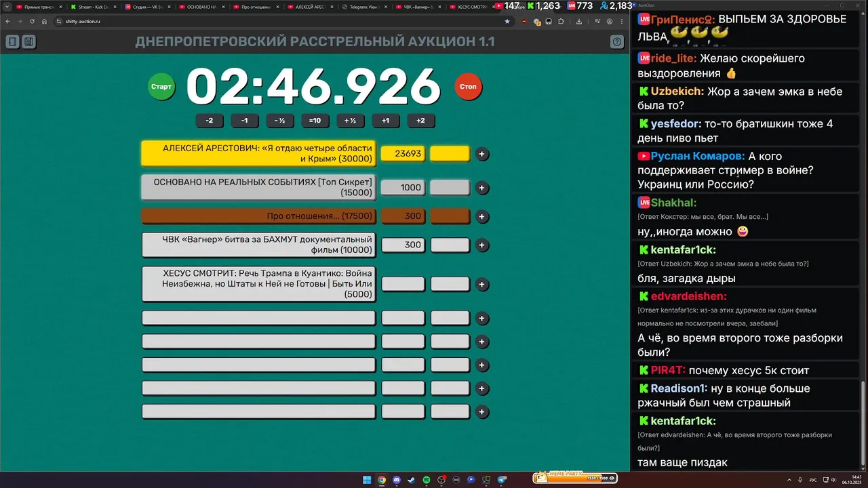Click the first empty lot name field
Image resolution: width=868 pixels, height=488 pixels.
coord(258,318)
